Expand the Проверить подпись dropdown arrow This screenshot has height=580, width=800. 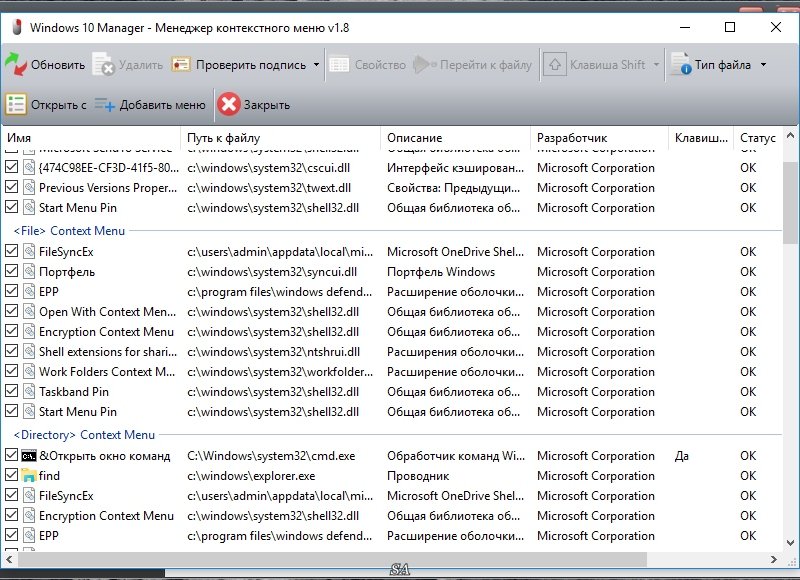(316, 65)
